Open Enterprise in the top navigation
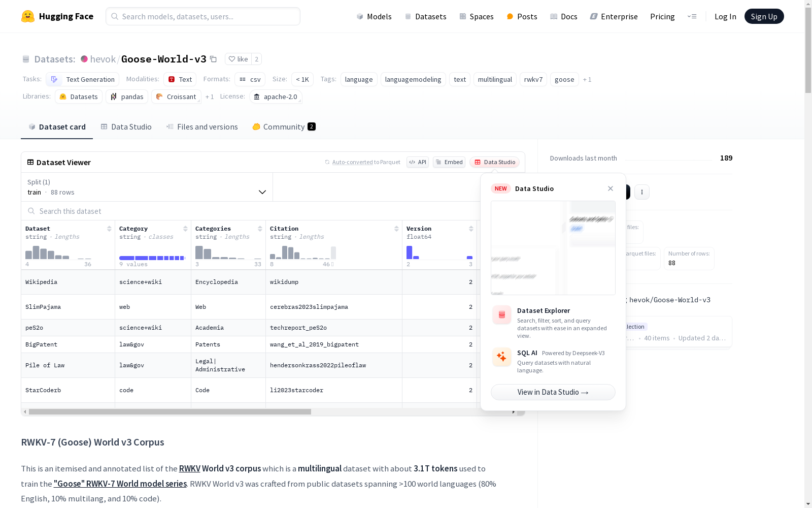 point(614,16)
